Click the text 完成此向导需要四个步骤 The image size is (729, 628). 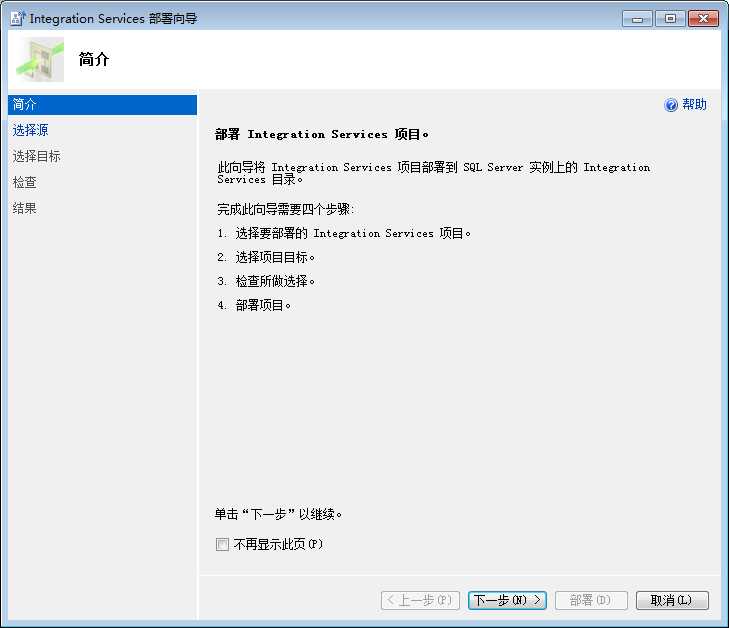[286, 209]
